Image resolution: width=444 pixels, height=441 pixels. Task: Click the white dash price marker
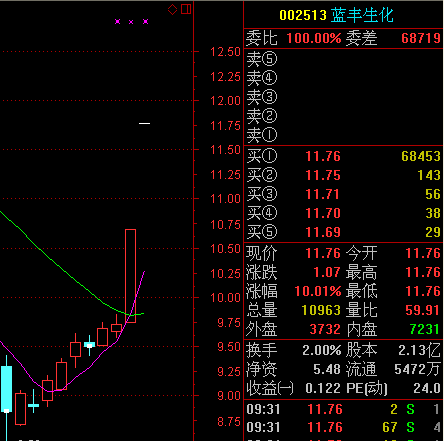pyautogui.click(x=144, y=123)
